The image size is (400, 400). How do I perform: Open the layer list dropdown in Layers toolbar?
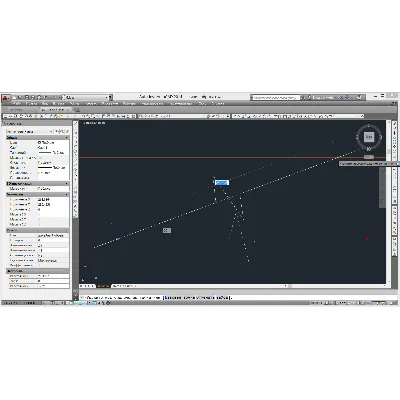click(x=172, y=116)
